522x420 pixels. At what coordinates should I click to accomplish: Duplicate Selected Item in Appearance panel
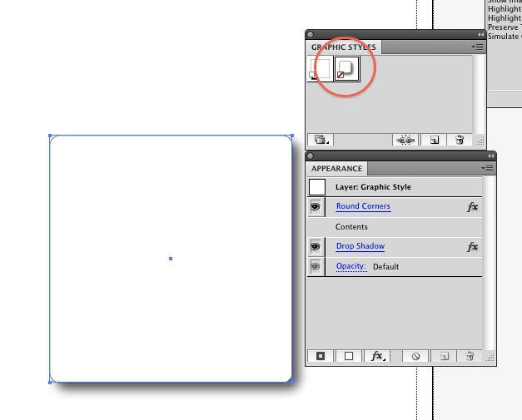tap(444, 356)
